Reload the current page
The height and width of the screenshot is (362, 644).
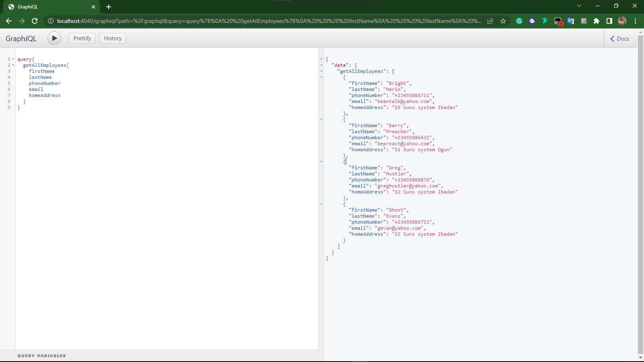click(x=35, y=21)
